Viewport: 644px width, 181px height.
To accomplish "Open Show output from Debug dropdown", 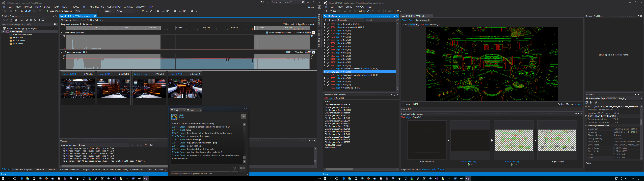I will pyautogui.click(x=104, y=145).
